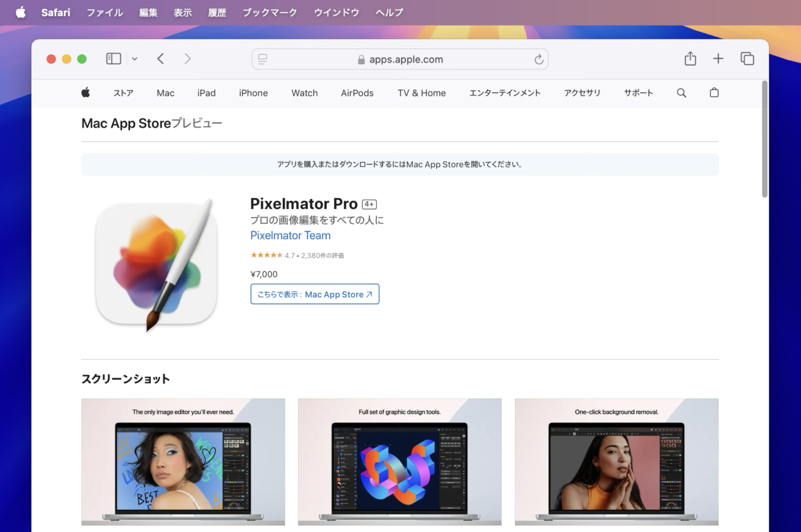Click the スクリーンショット heading
The height and width of the screenshot is (532, 801).
pos(126,379)
